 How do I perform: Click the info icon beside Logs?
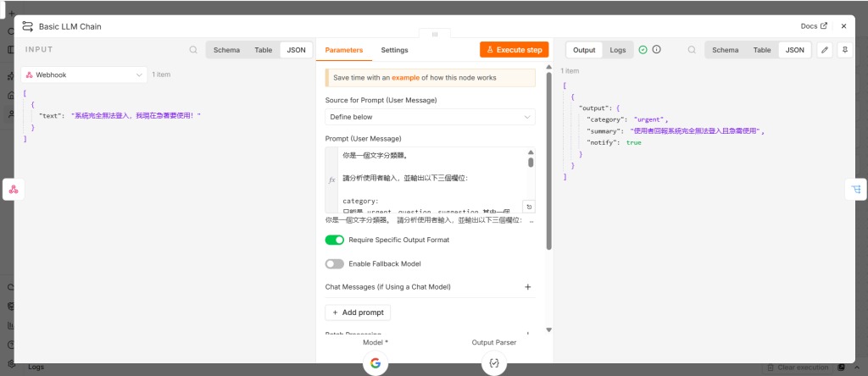pyautogui.click(x=657, y=50)
